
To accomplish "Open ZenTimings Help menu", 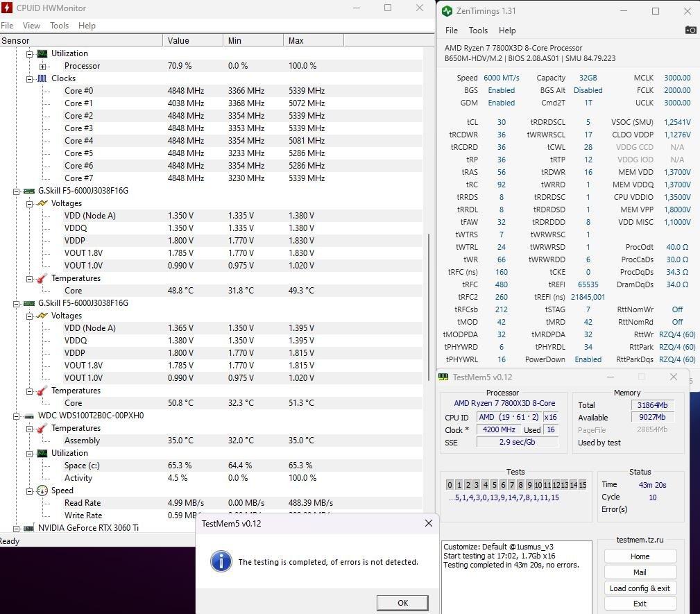I will 507,31.
